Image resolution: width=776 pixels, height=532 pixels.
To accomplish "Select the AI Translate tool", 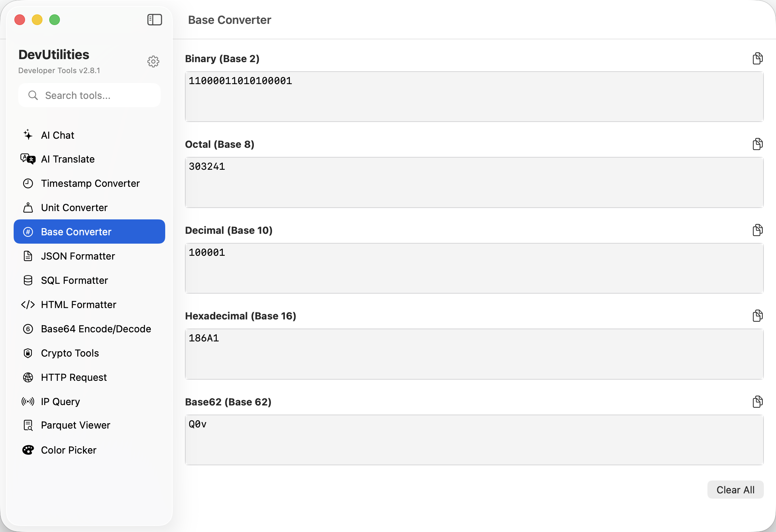I will point(68,159).
